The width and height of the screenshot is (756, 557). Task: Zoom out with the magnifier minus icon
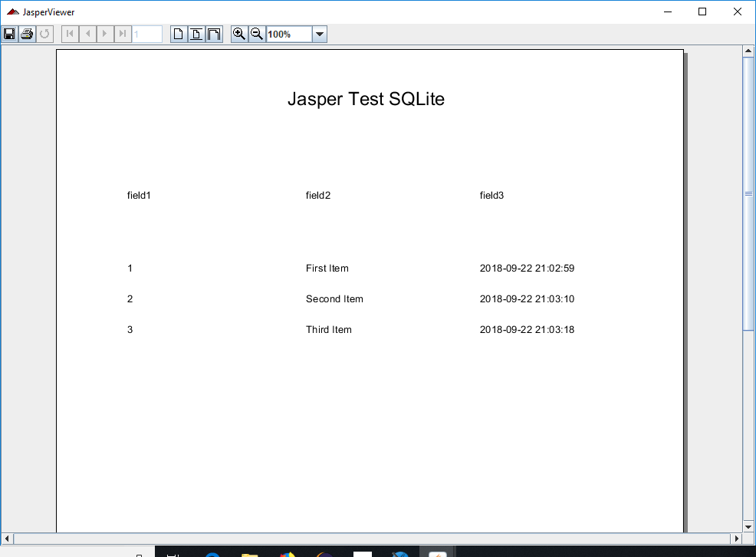(x=257, y=34)
